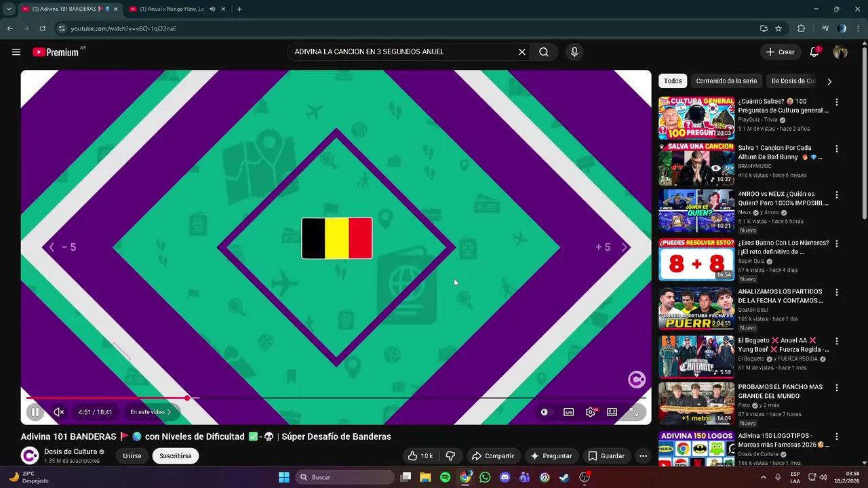Go back in browser history
868x488 pixels.
tap(9, 28)
